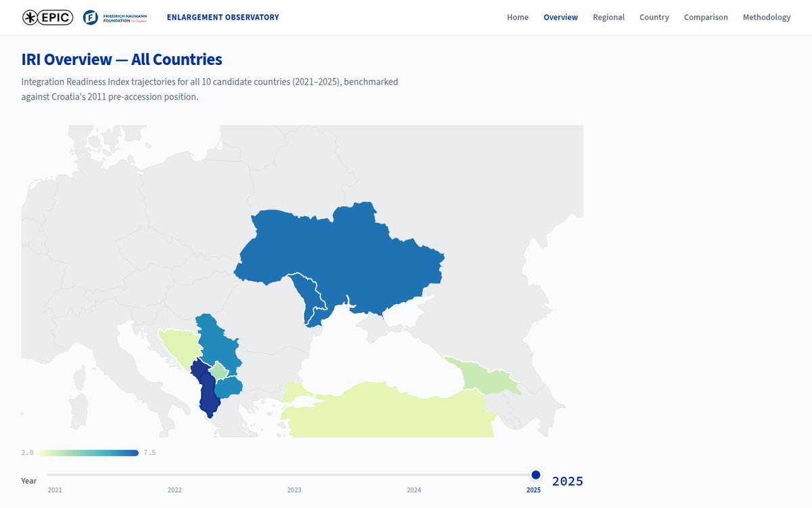Viewport: 812px width, 508px height.
Task: Select Kosovo on the map
Action: coord(219,371)
